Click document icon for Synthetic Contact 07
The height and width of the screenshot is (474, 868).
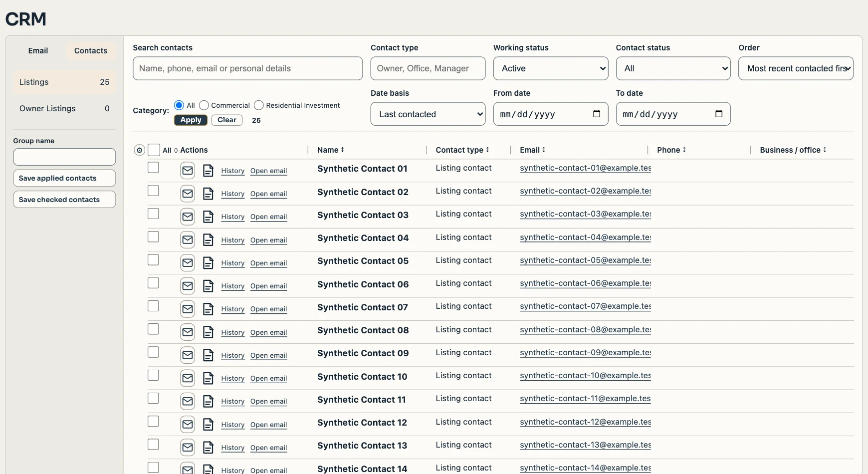tap(209, 309)
